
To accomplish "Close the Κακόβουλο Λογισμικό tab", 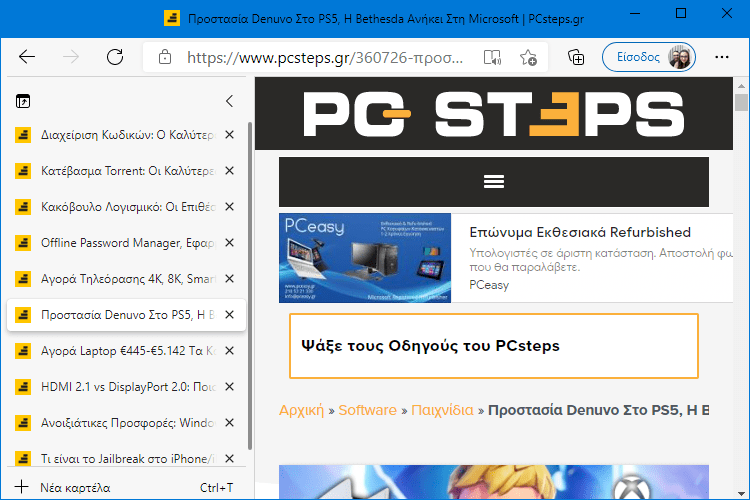I will [x=230, y=207].
